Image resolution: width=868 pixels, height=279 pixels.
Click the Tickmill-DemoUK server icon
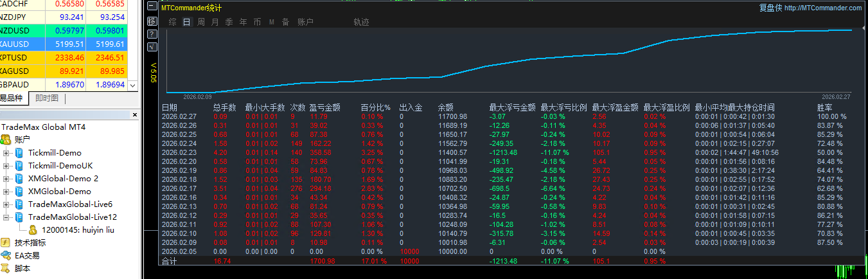click(20, 165)
